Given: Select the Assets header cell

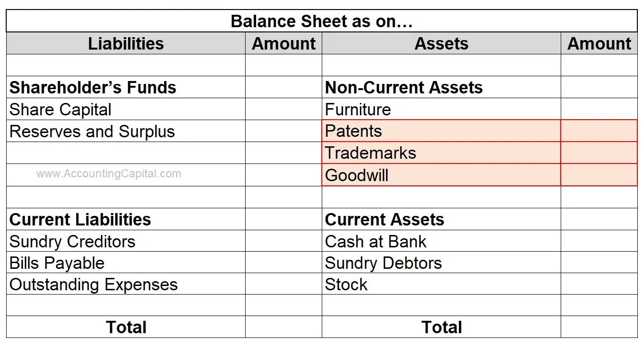Looking at the screenshot, I should click(441, 43).
